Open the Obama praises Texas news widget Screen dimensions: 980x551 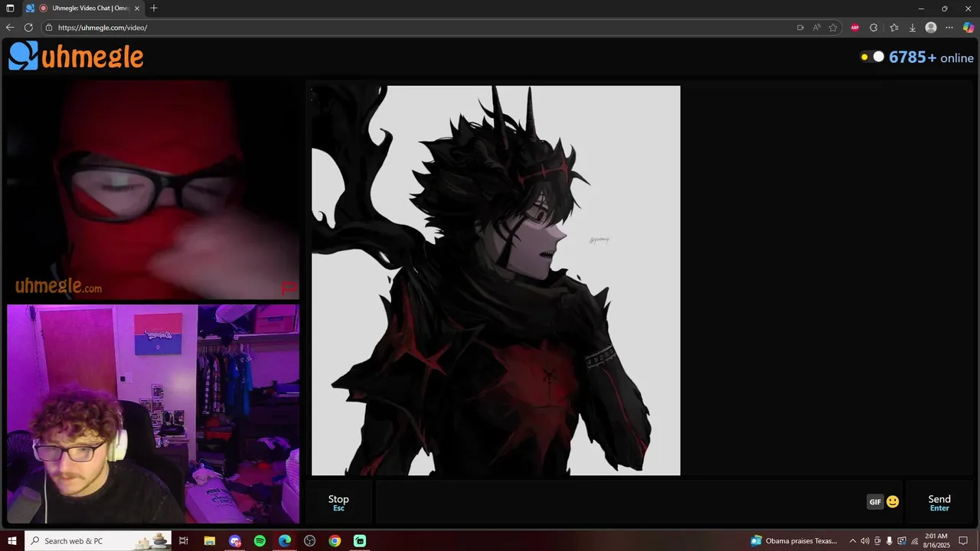coord(794,541)
